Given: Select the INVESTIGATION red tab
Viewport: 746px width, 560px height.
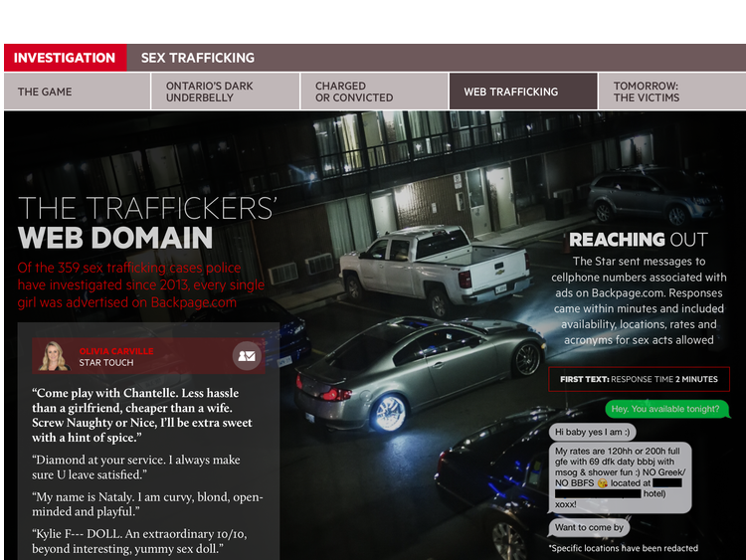Looking at the screenshot, I should [66, 58].
